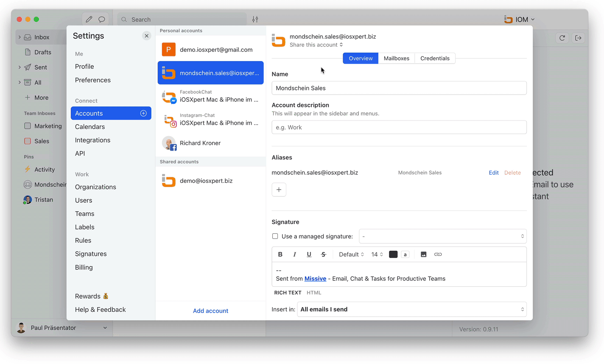
Task: Expand the All folder chevron
Action: click(x=20, y=82)
